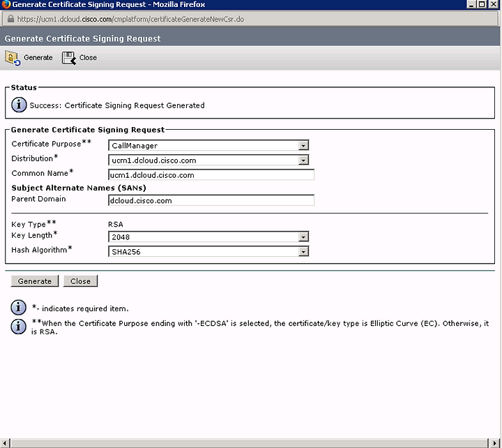Click the horizontal scrollbar track

point(250,444)
